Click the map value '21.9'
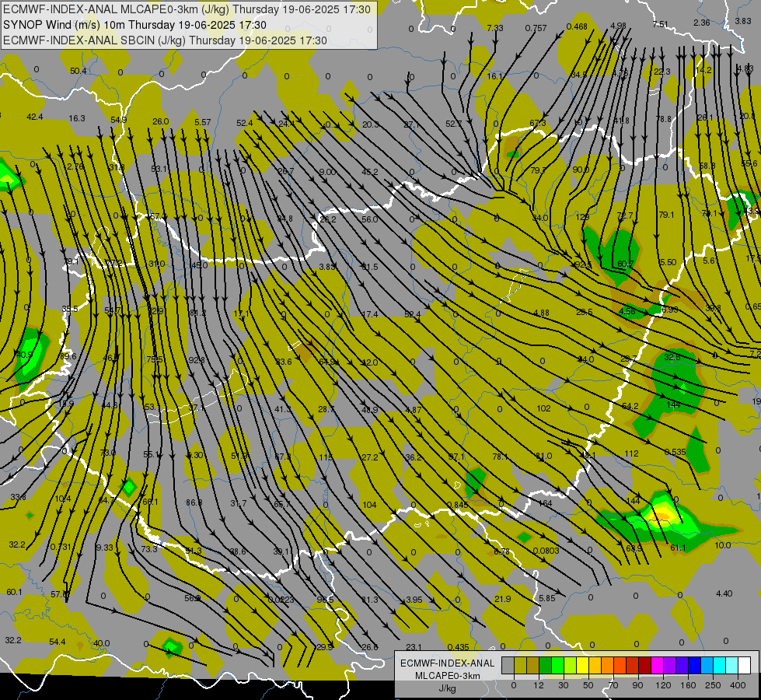Viewport: 761px width, 700px height. [502, 599]
